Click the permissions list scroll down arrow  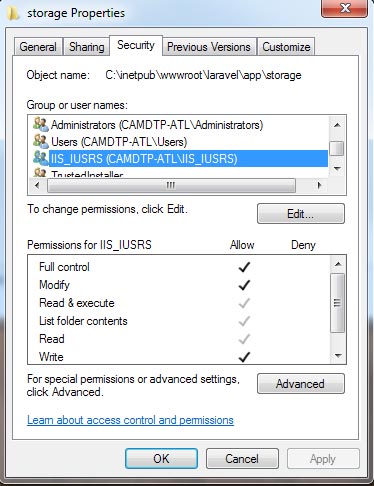(338, 356)
